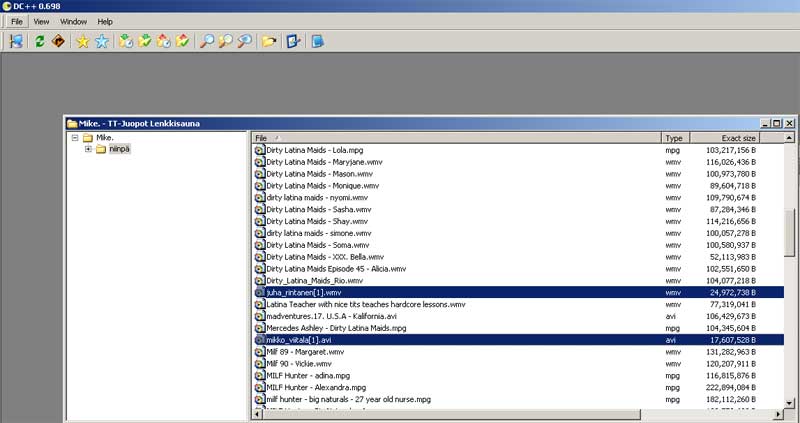Open Search with the first magnifier icon
Viewport: 800px width, 423px height.
(207, 41)
